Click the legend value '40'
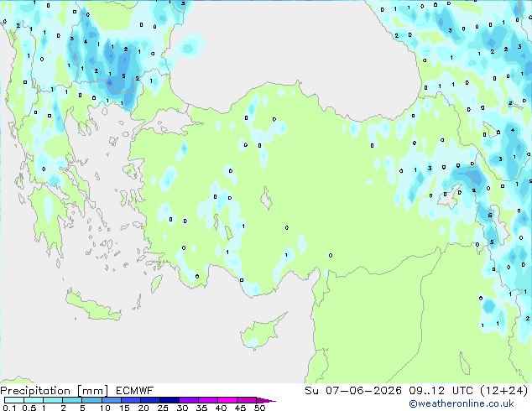Screen dimensions: 532x411 coord(221,408)
